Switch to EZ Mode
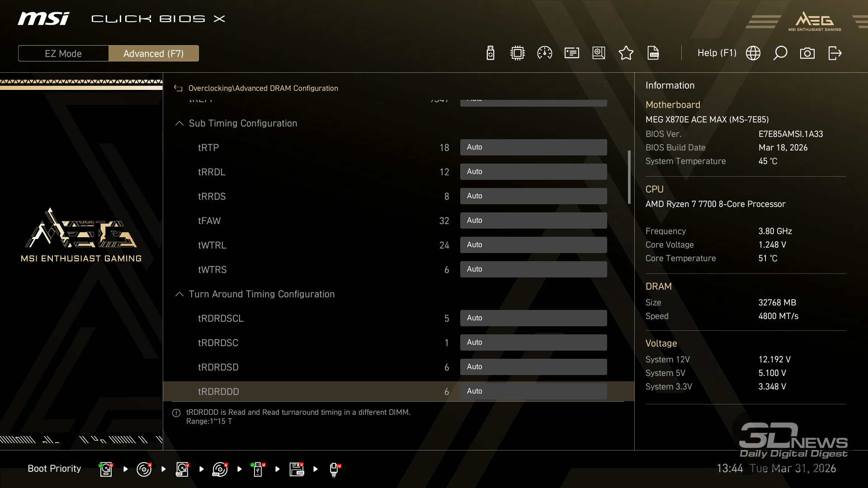 click(63, 53)
